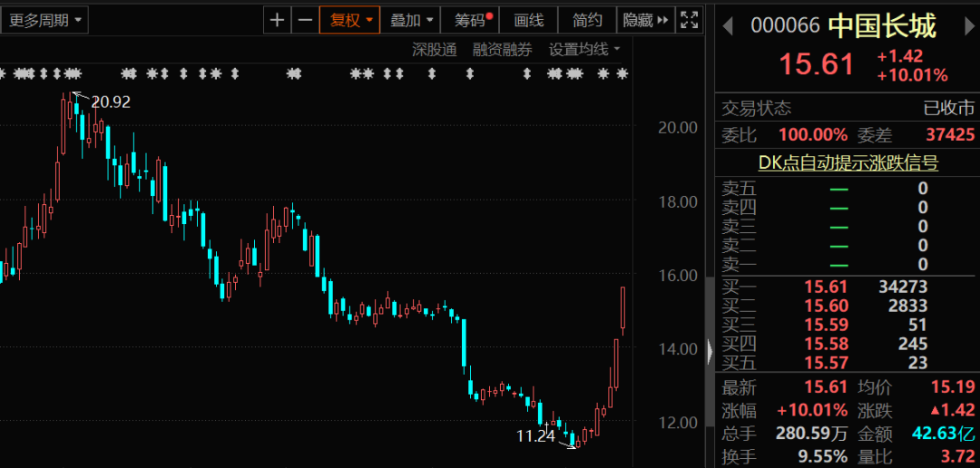Expand the 复权 adjustment dropdown
Viewport: 980px width, 468px height.
(x=351, y=20)
